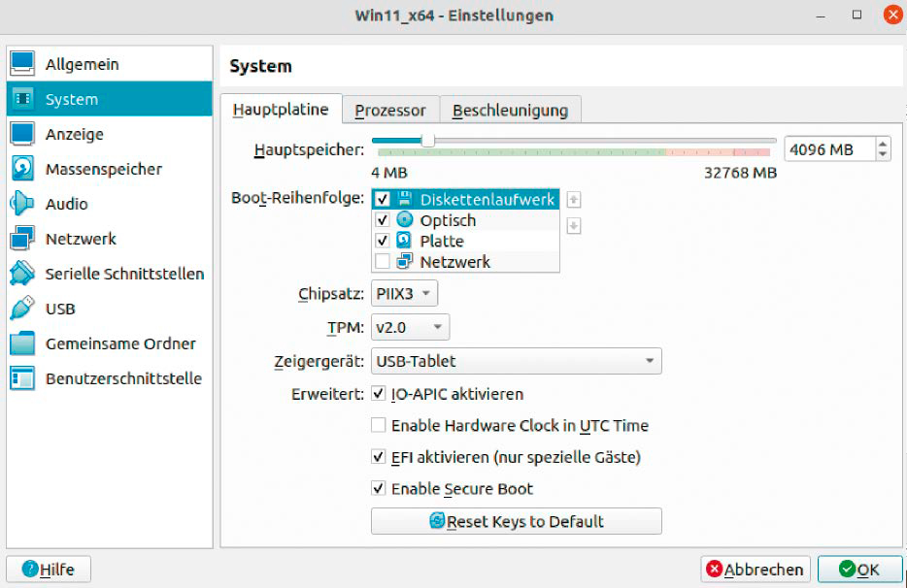This screenshot has width=907, height=588.
Task: Switch to the Prozessor tab
Action: coord(390,110)
